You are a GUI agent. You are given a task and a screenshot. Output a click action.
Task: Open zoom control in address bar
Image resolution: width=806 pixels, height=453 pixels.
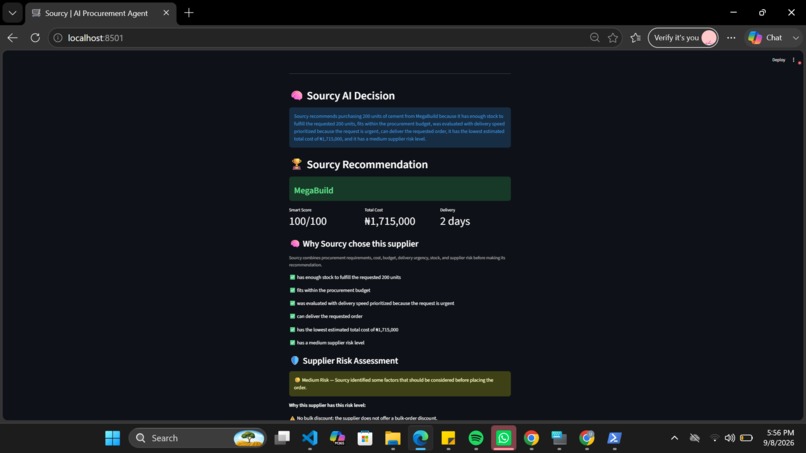point(595,38)
